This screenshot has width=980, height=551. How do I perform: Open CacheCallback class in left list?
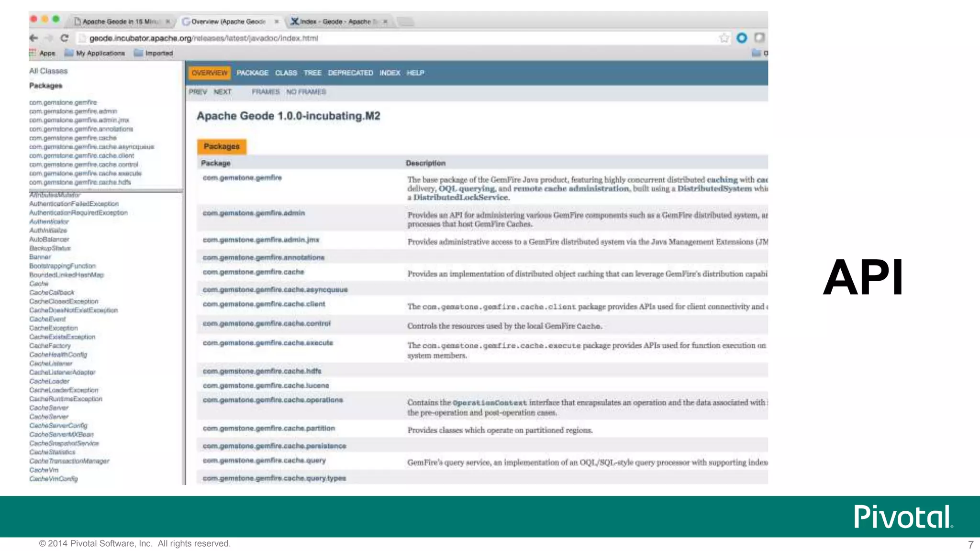(52, 292)
